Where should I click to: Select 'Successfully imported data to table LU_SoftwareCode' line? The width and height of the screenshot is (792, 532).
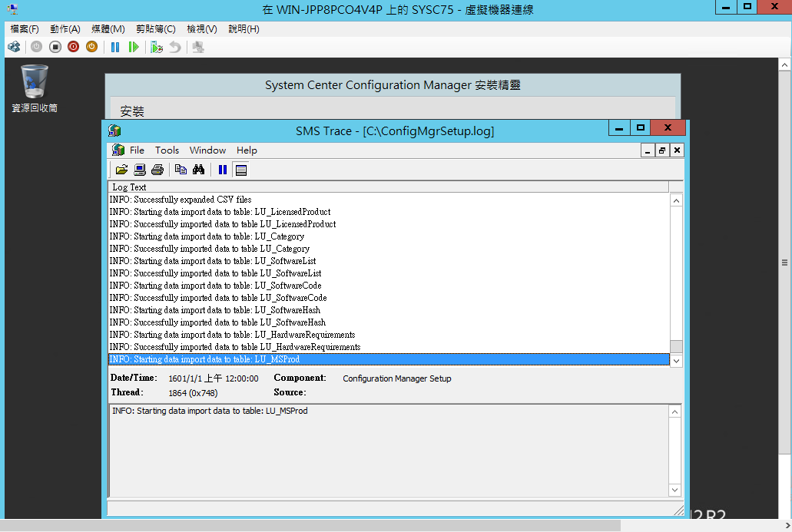(389, 298)
